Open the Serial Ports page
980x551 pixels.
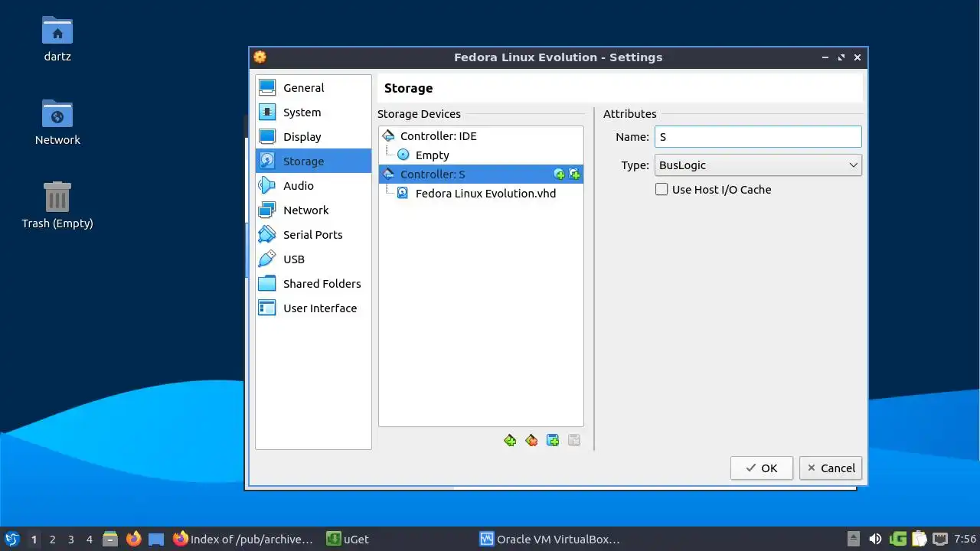point(313,235)
